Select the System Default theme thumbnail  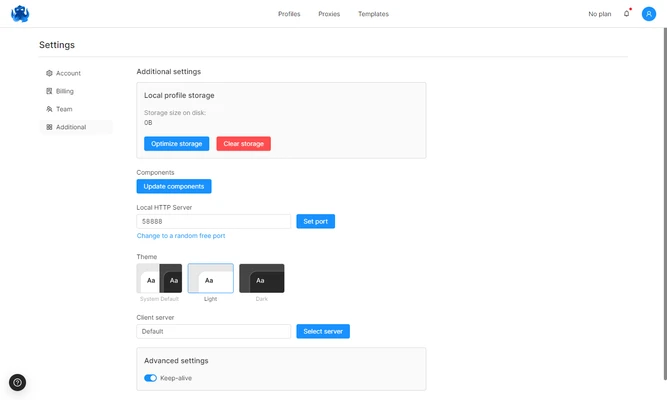(x=159, y=278)
